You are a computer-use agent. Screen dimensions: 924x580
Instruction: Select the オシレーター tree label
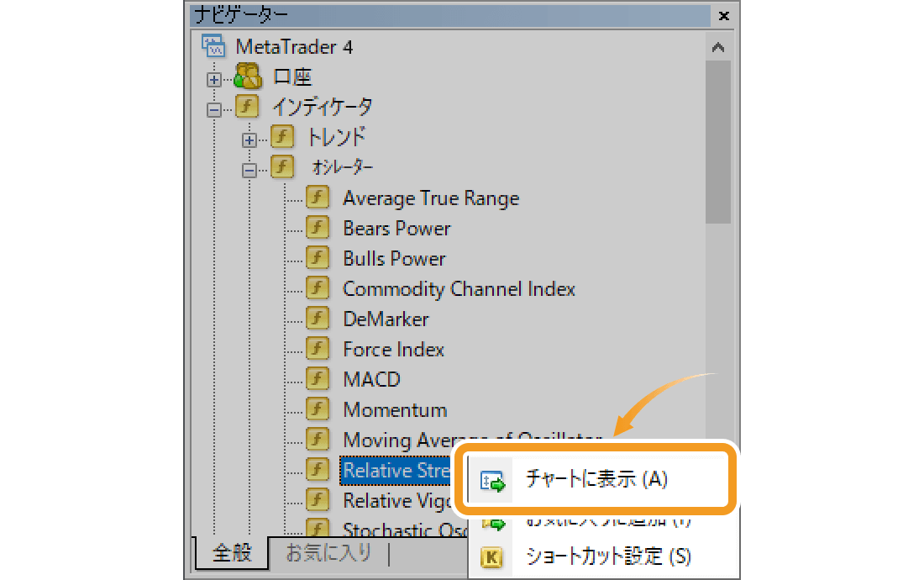pos(343,167)
